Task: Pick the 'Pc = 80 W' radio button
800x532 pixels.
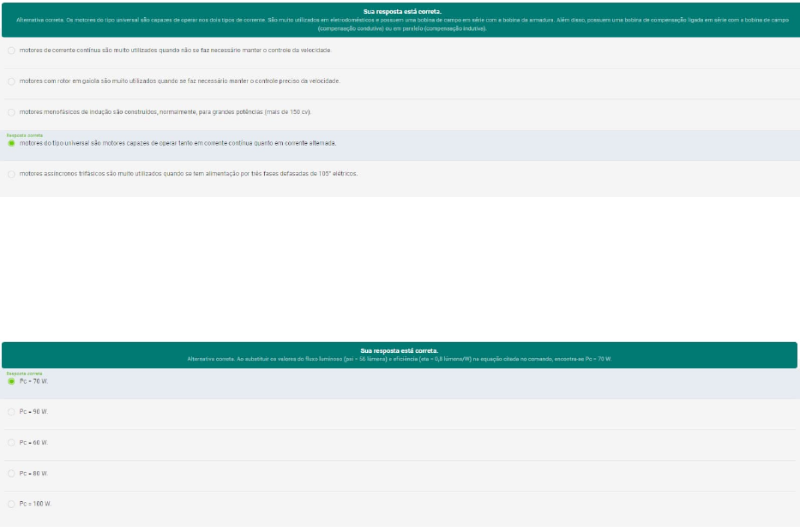Action: pos(11,474)
